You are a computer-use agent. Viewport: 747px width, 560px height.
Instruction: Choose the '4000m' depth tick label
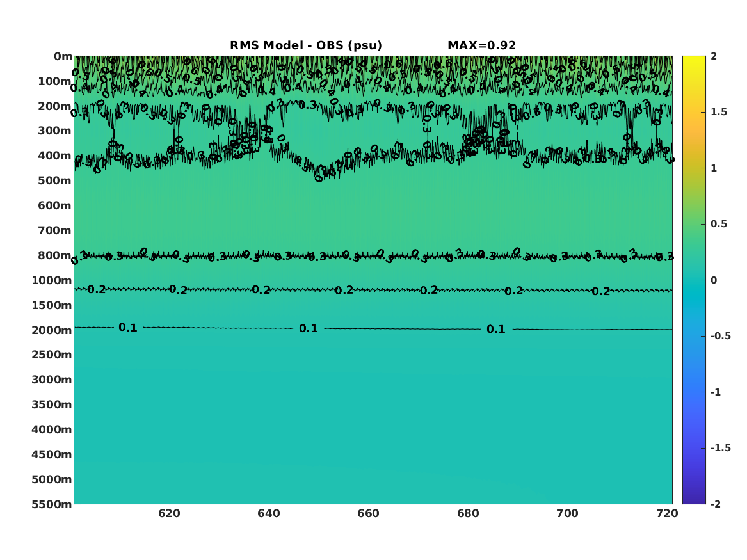pos(52,429)
